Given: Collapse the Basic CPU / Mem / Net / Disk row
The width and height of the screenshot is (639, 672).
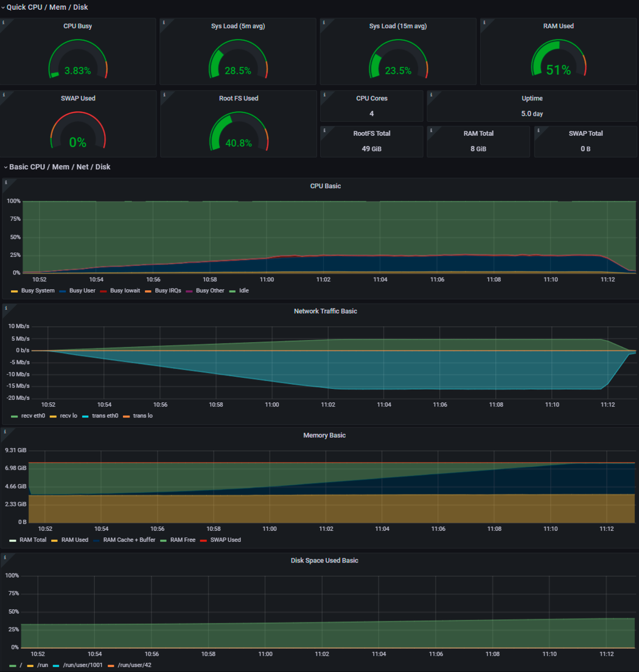Looking at the screenshot, I should click(x=59, y=167).
